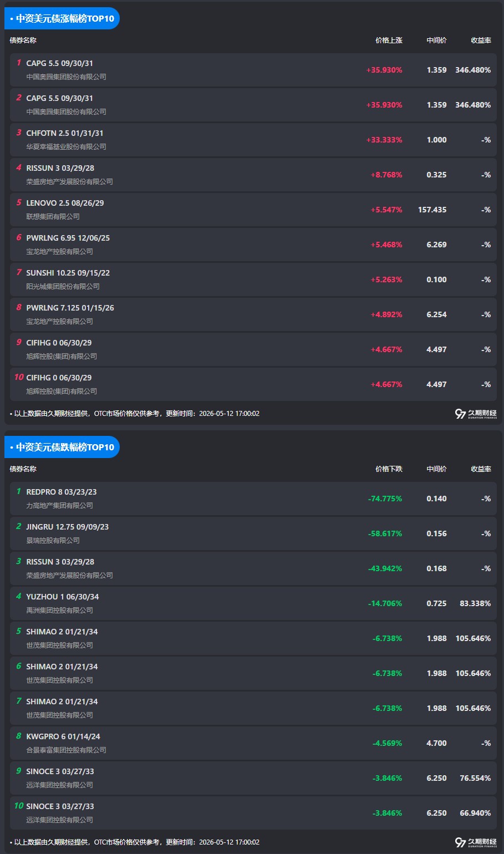
Task: Open rank 9 CIFIHG 0 06/30/29 row
Action: tap(253, 349)
